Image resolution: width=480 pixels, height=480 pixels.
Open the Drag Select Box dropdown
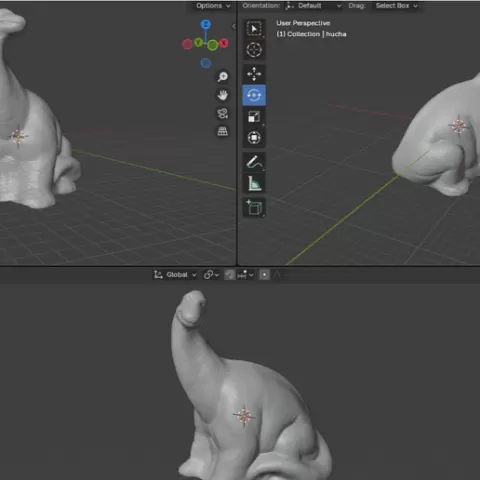[x=397, y=6]
